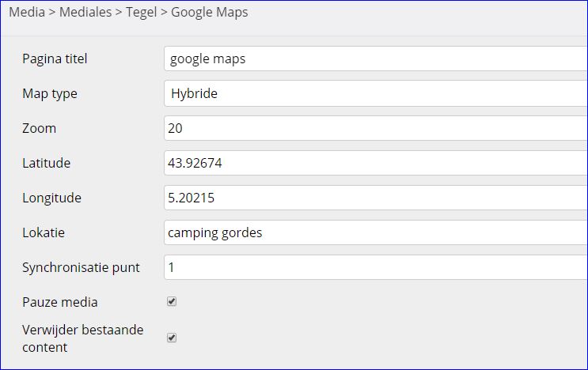Click the Latitude label text
Viewport: 588px width, 370px height.
pos(47,164)
